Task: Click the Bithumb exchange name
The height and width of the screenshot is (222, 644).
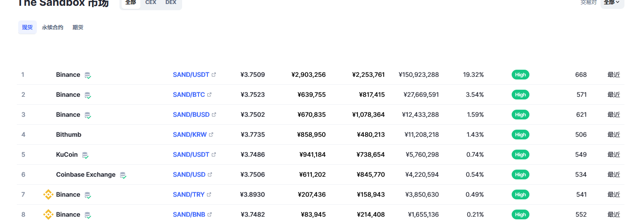Action: tap(68, 135)
